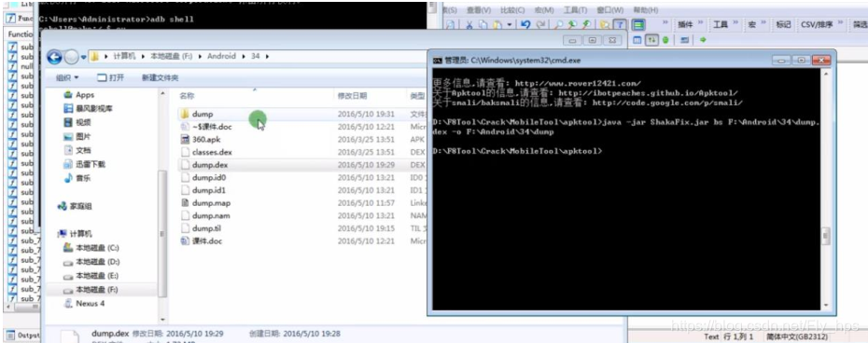Select 本地磁盘 (C:) in the sidebar
Screen dimensions: 868x343
point(91,247)
